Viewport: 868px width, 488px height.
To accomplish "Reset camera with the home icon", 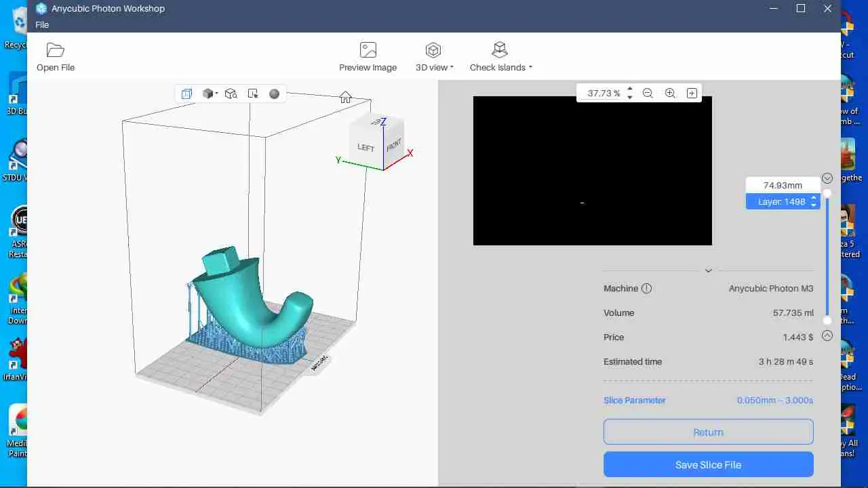I will [x=345, y=97].
